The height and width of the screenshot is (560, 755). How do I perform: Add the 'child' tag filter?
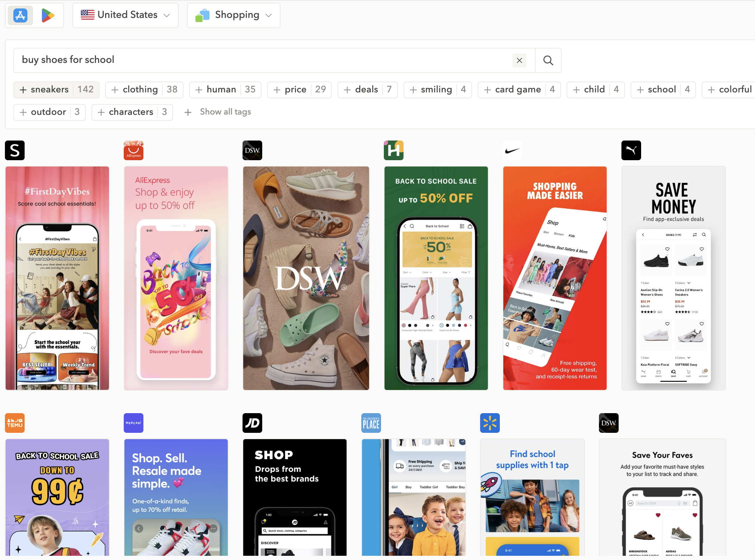click(x=596, y=90)
